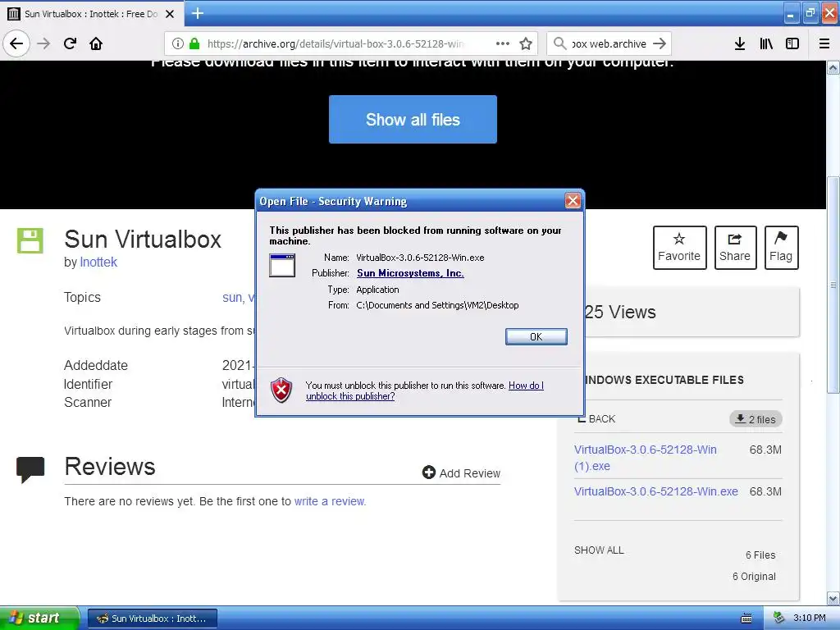Click the system tray network icon
The width and height of the screenshot is (840, 630).
(x=779, y=619)
